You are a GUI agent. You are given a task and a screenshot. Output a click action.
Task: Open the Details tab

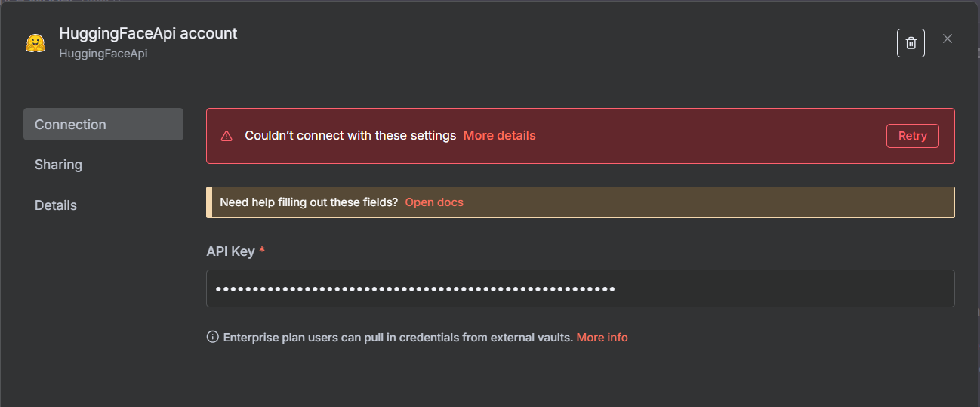56,205
